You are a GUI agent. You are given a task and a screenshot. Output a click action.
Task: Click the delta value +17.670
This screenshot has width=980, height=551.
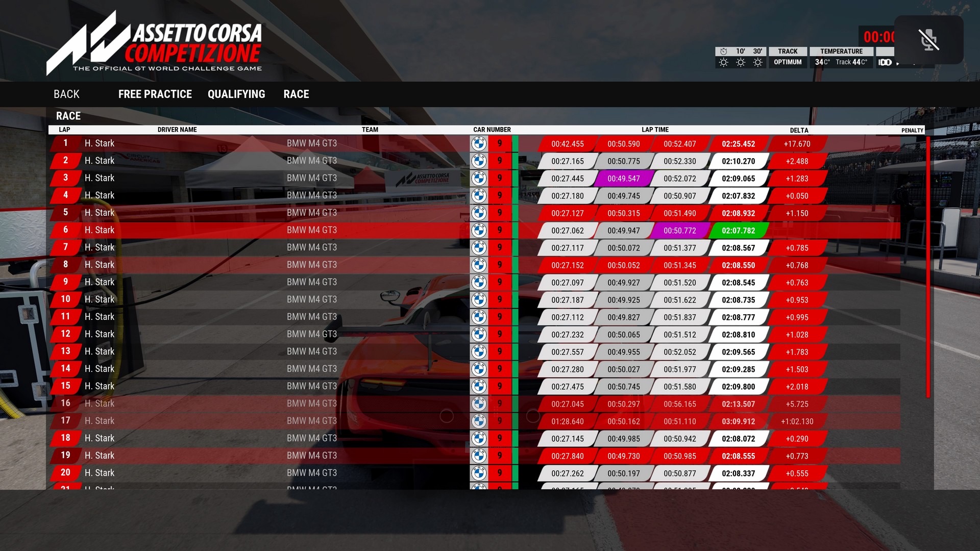click(797, 144)
